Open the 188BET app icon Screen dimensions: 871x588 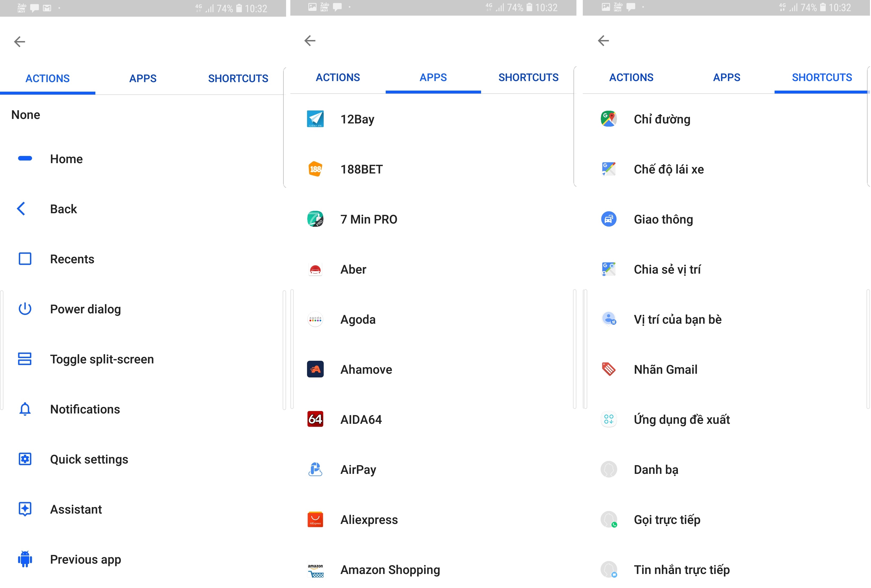pyautogui.click(x=315, y=169)
